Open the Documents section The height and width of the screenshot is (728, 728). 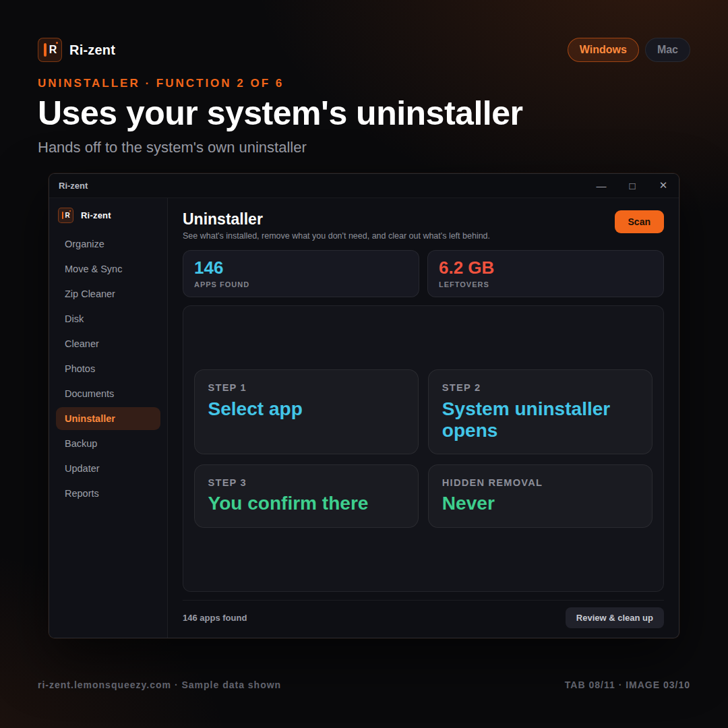tap(108, 394)
